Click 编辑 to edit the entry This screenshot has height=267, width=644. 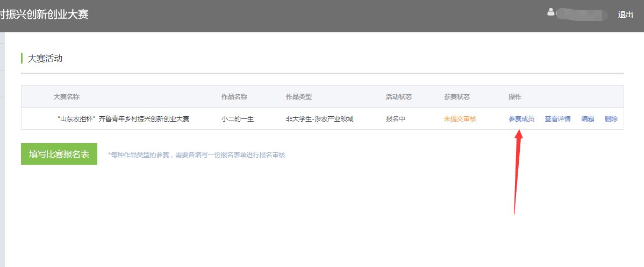coord(588,119)
